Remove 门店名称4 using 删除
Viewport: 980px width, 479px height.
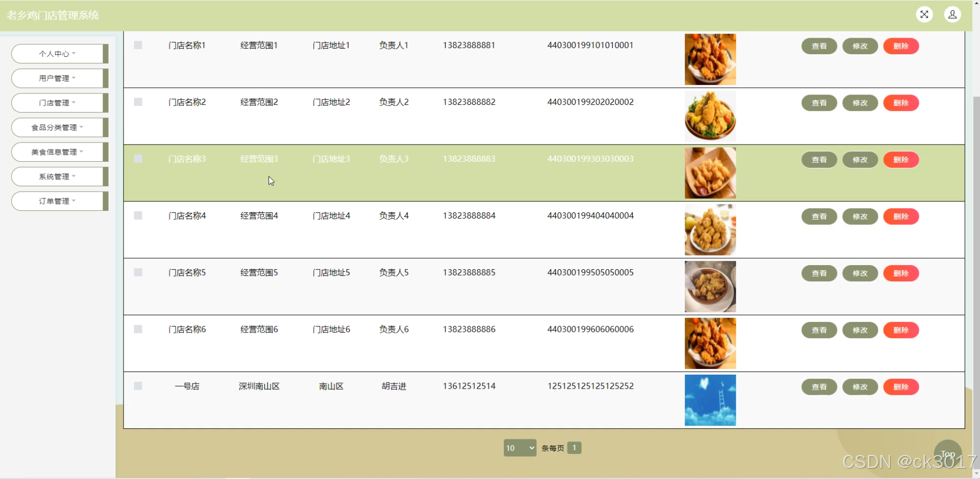(x=901, y=217)
